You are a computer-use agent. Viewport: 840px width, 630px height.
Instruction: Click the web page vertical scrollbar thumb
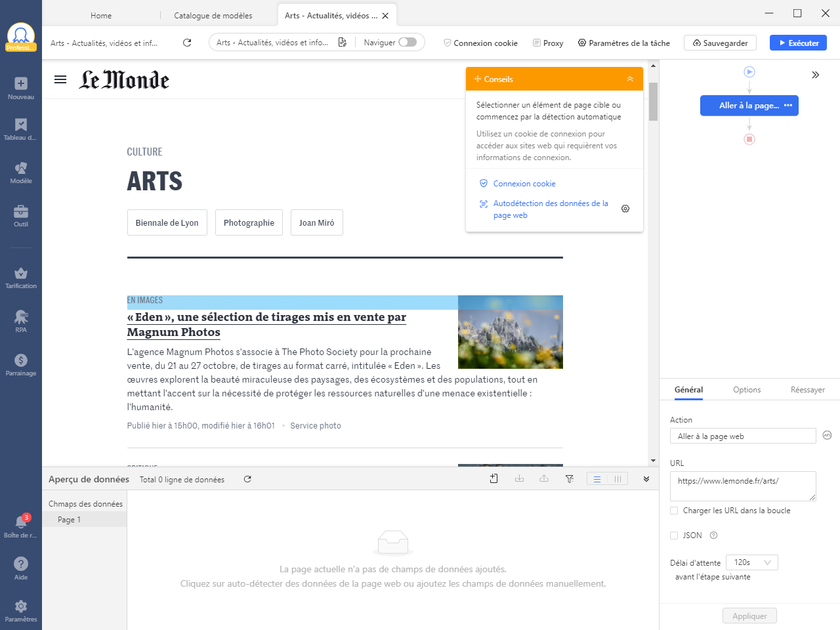point(653,102)
